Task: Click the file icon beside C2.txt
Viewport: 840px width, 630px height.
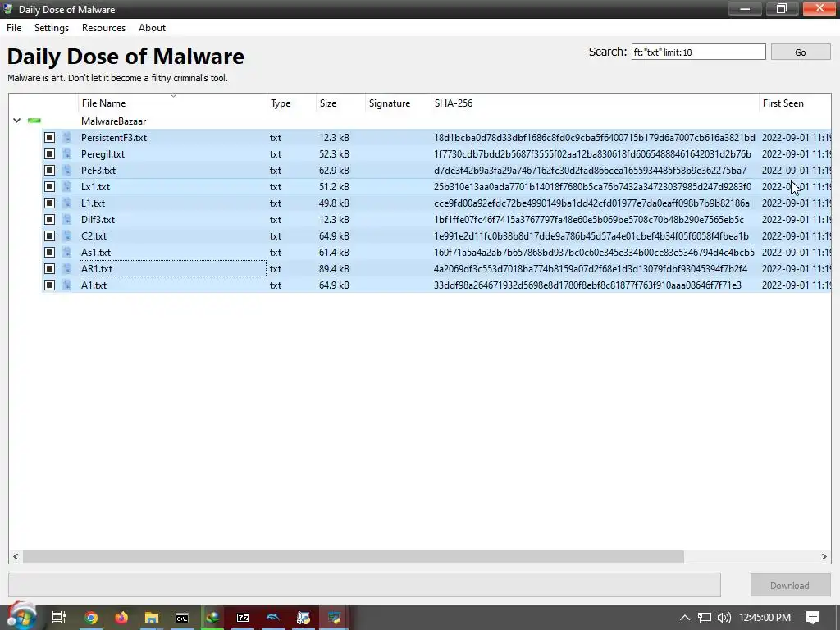Action: [66, 235]
